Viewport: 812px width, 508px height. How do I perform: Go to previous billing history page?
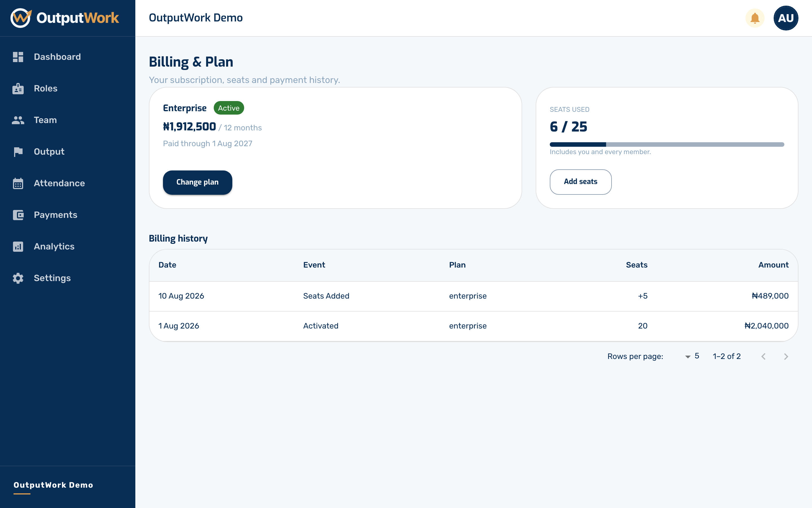pyautogui.click(x=763, y=356)
